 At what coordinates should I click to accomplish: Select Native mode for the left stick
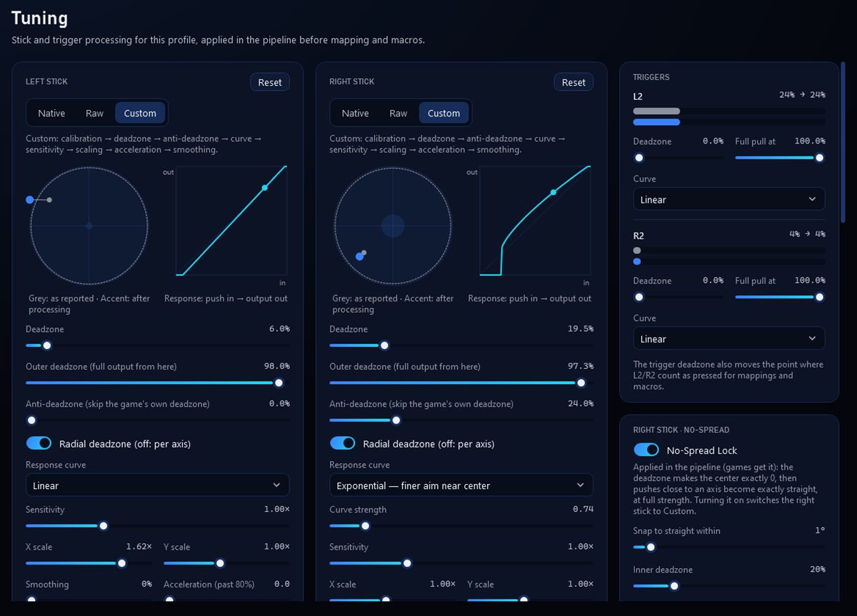51,113
